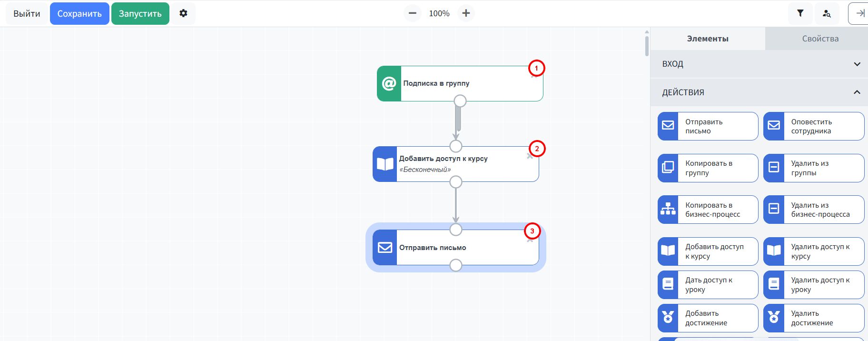Launch the process with Запустить
This screenshot has height=341, width=868.
tap(140, 13)
